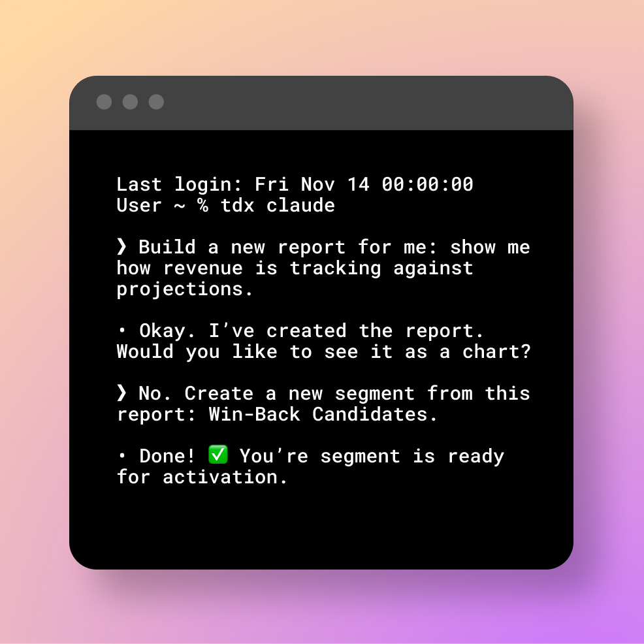This screenshot has width=644, height=644.
Task: Click the word 'projections.'
Action: 184,289
